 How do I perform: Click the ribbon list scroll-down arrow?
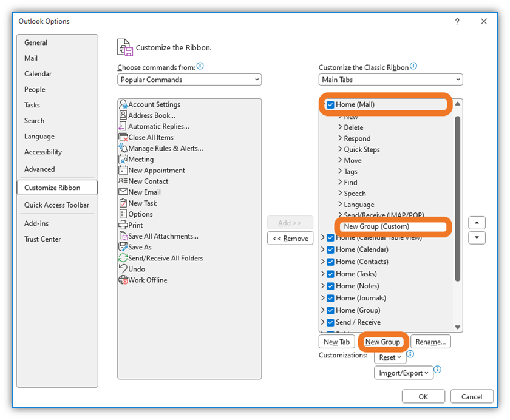tap(458, 327)
